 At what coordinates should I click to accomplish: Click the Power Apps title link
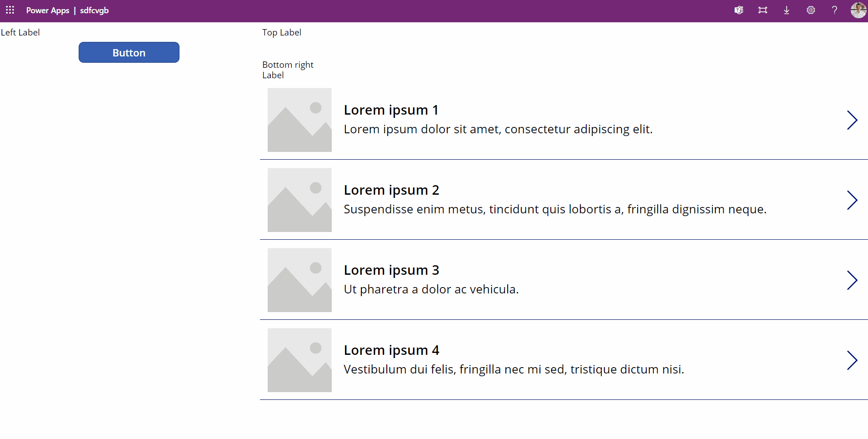click(x=48, y=10)
